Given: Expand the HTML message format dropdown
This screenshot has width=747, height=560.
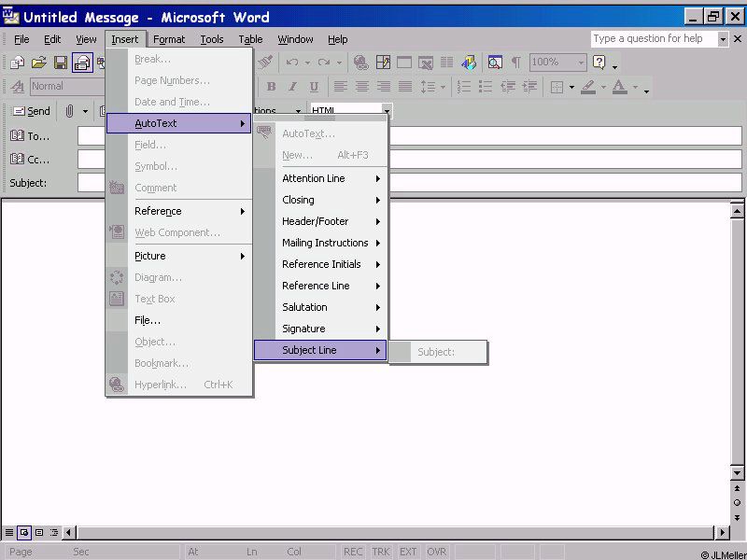Looking at the screenshot, I should click(387, 111).
